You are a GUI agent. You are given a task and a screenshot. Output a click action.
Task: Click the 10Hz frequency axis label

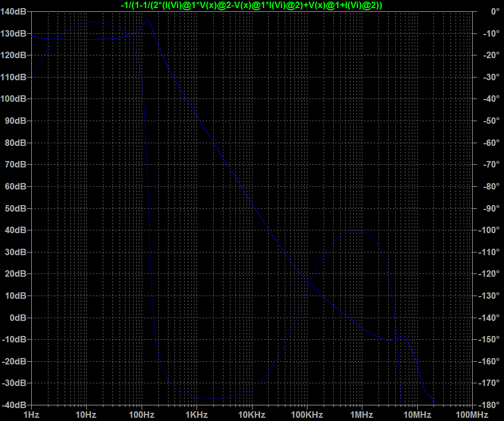(x=86, y=415)
